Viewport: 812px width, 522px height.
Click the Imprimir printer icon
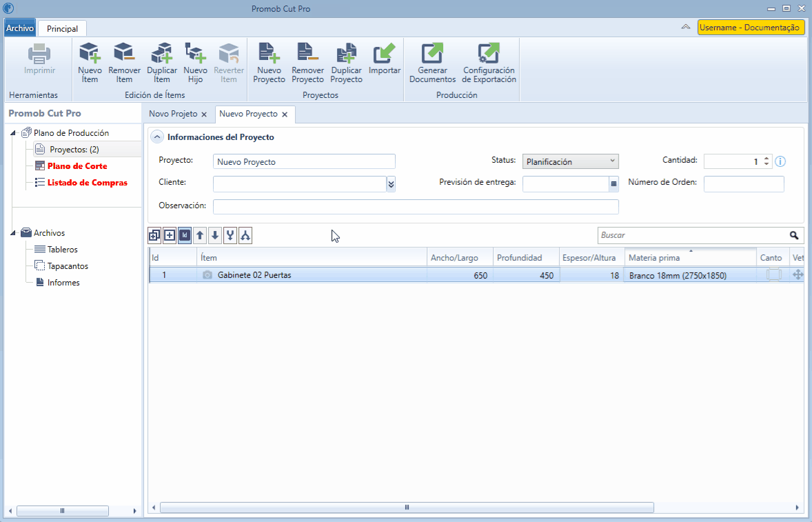tap(39, 53)
